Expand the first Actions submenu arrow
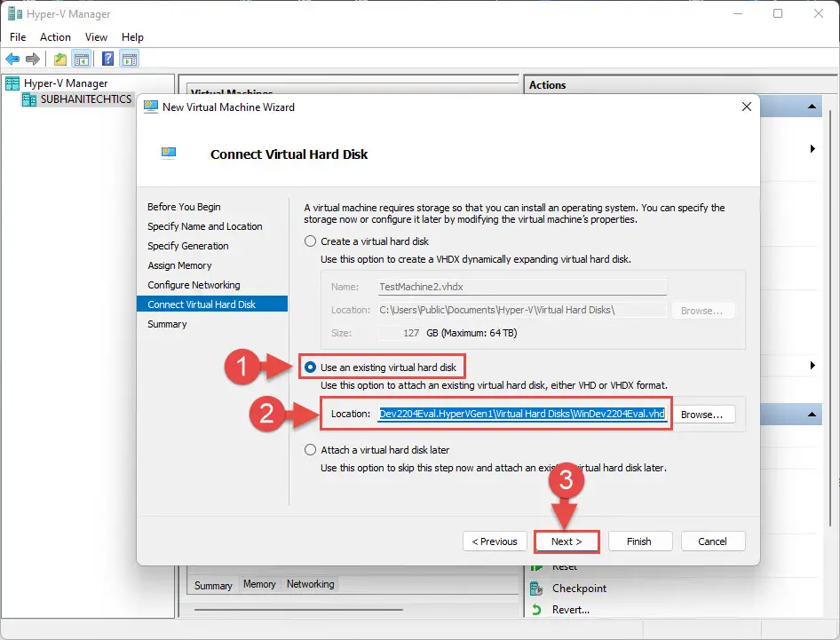The width and height of the screenshot is (840, 640). pyautogui.click(x=812, y=149)
